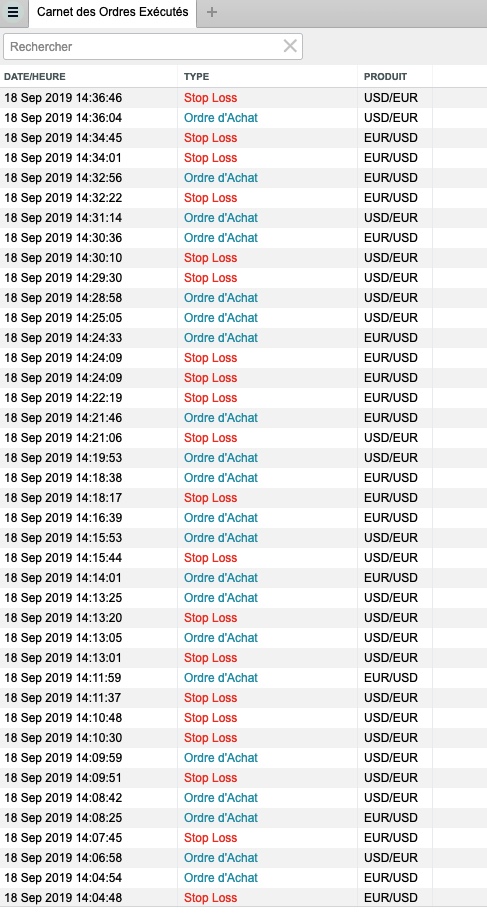Click the Rechercher search field
The image size is (487, 913).
click(x=153, y=46)
